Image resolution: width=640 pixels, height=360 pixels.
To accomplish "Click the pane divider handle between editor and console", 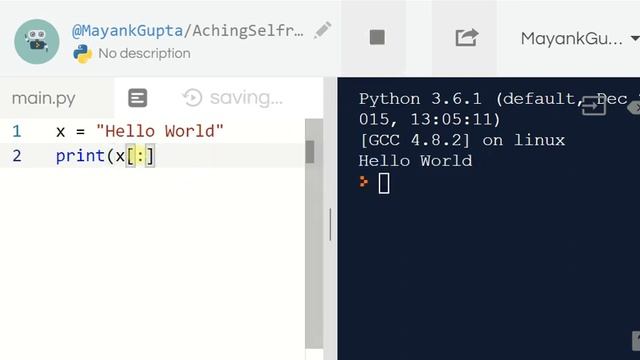I will [330, 224].
